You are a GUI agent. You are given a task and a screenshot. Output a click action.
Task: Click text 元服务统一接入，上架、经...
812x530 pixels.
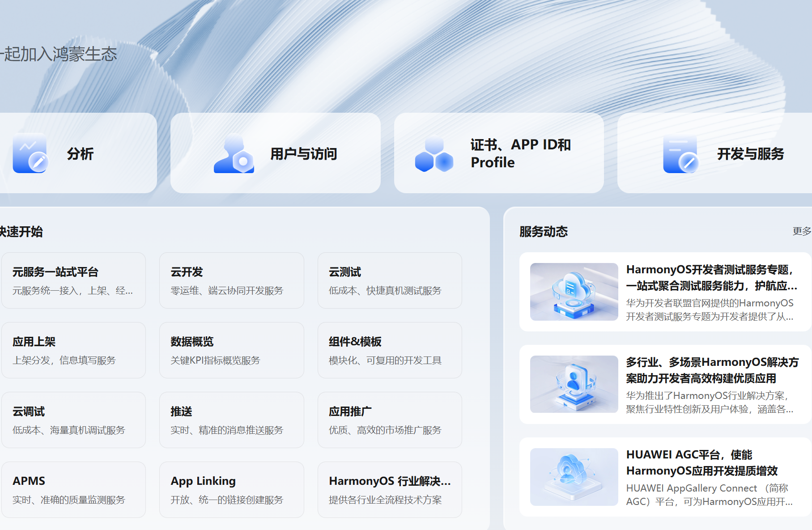coord(72,291)
